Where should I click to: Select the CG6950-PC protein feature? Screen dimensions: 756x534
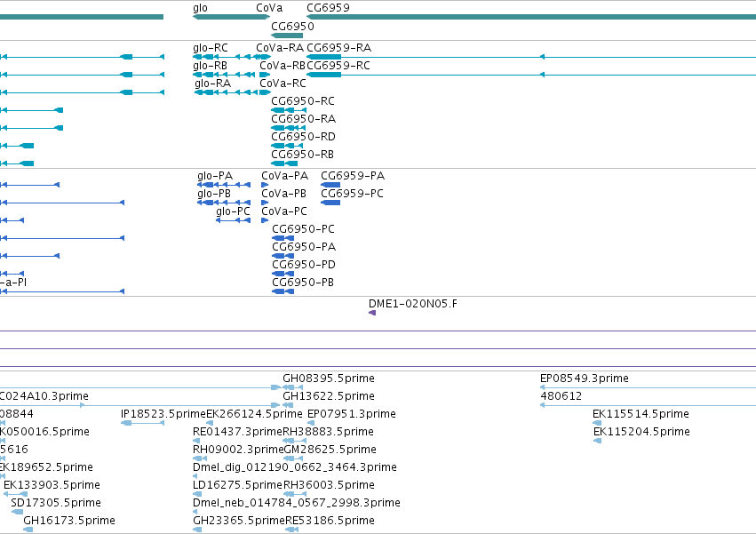coord(283,238)
